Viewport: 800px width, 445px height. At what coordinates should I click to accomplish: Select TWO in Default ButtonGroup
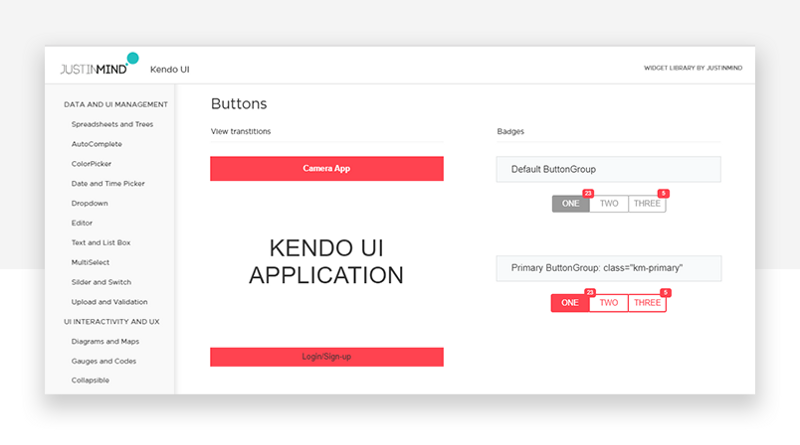[608, 204]
